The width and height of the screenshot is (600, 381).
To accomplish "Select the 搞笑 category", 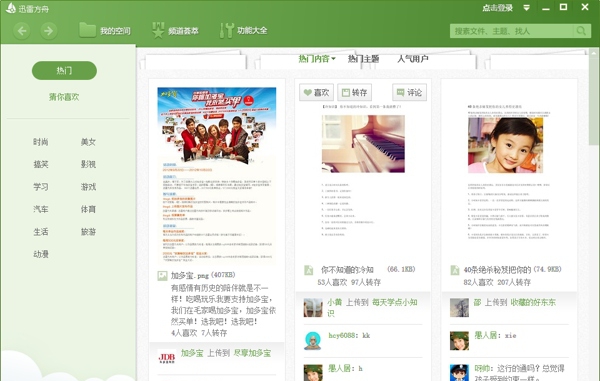I will (x=41, y=164).
